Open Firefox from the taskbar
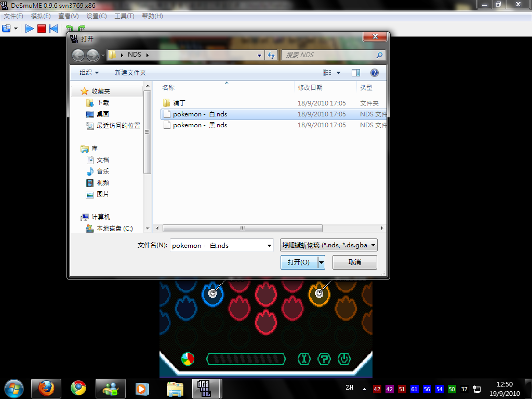Image resolution: width=532 pixels, height=399 pixels. point(46,389)
